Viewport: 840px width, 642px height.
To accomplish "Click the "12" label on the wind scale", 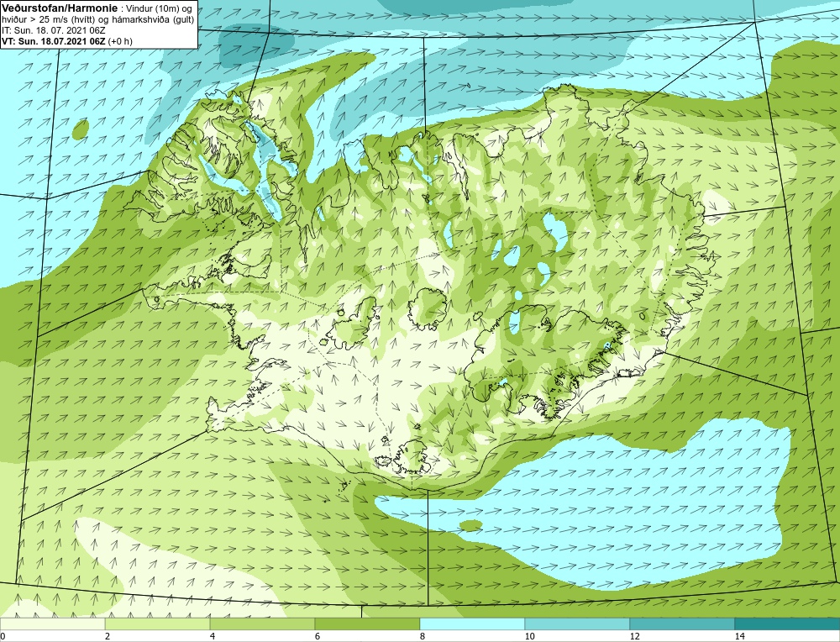I will click(635, 636).
